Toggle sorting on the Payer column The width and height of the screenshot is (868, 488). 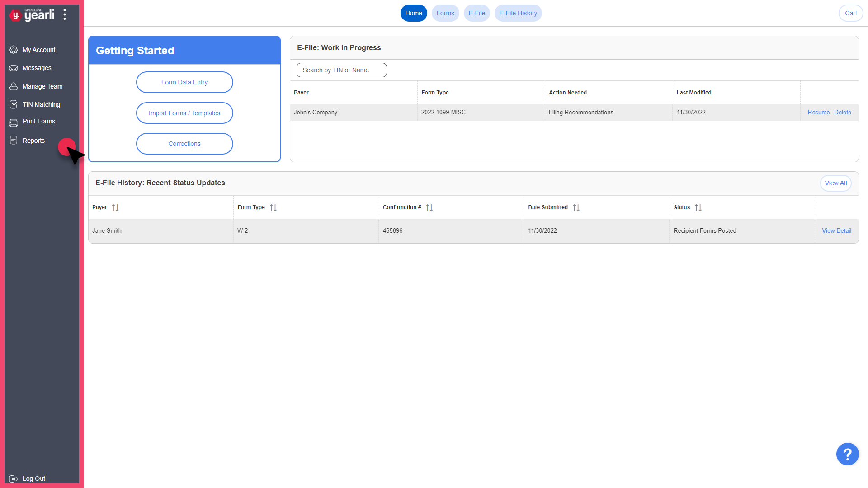pyautogui.click(x=115, y=207)
